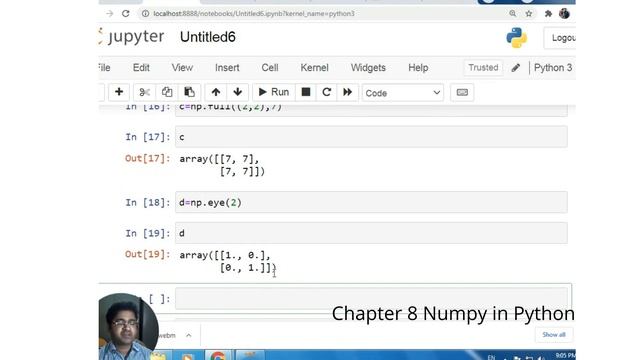This screenshot has height=360, width=640.
Task: Bookmark this page star icon
Action: [529, 13]
